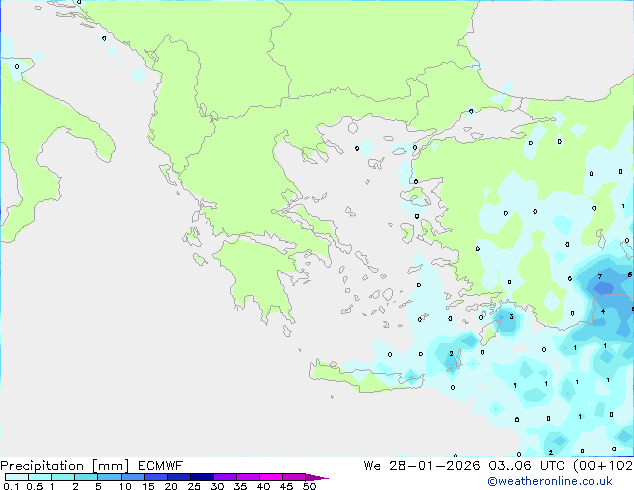Click the '7' precipitation value on map
The width and height of the screenshot is (634, 490).
click(x=600, y=277)
